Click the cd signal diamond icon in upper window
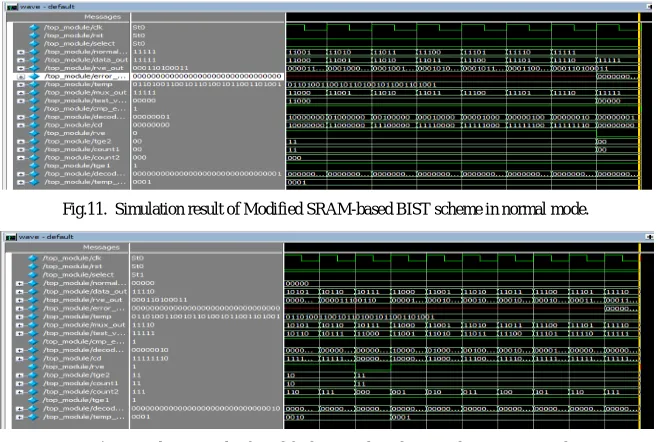 tap(34, 125)
